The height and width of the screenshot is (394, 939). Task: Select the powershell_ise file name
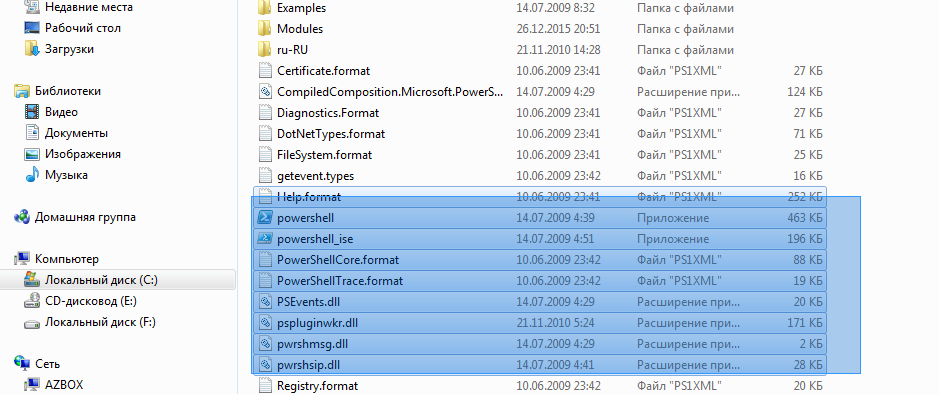pos(315,239)
